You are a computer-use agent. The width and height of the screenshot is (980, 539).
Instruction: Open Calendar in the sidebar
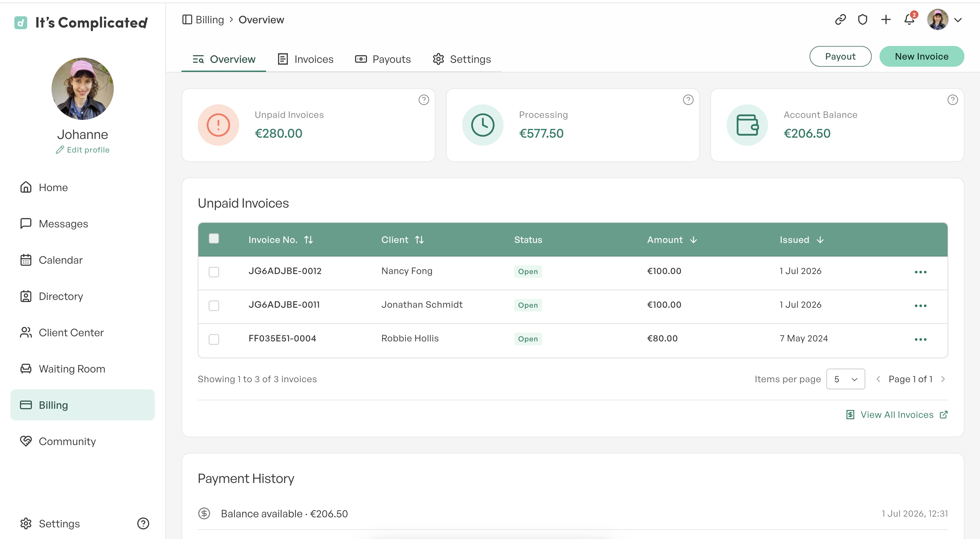tap(83, 260)
